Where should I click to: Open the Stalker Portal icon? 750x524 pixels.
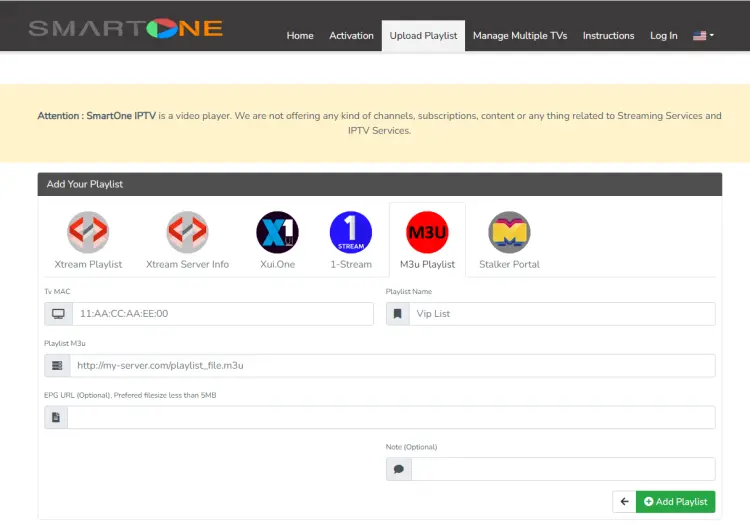tap(509, 233)
